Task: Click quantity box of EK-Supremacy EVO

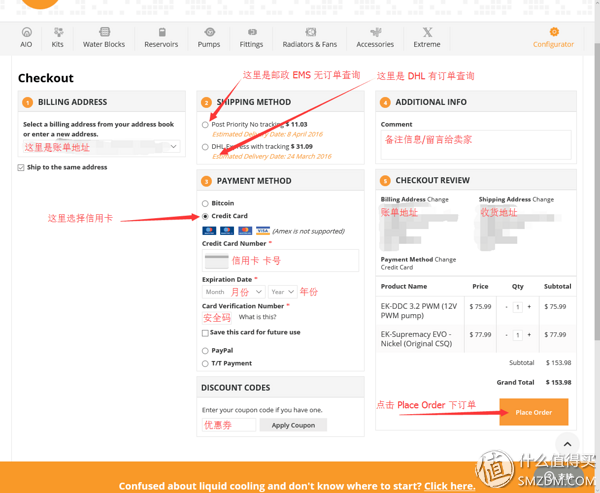Action: click(x=518, y=335)
